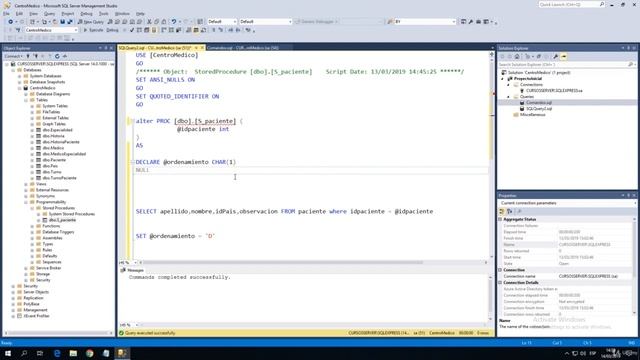Collapse the Queries folder in Solution Explorer

pyautogui.click(x=509, y=97)
